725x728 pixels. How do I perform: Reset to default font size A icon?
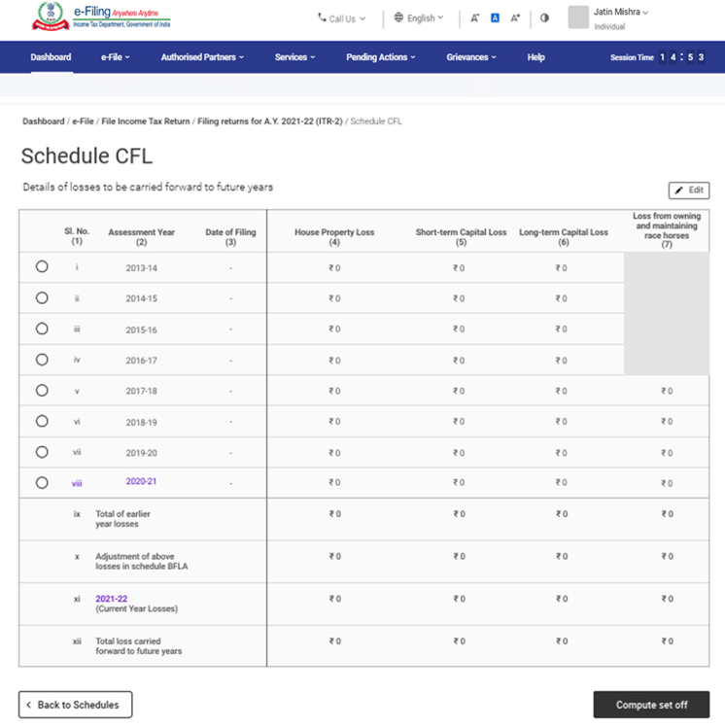pos(495,17)
